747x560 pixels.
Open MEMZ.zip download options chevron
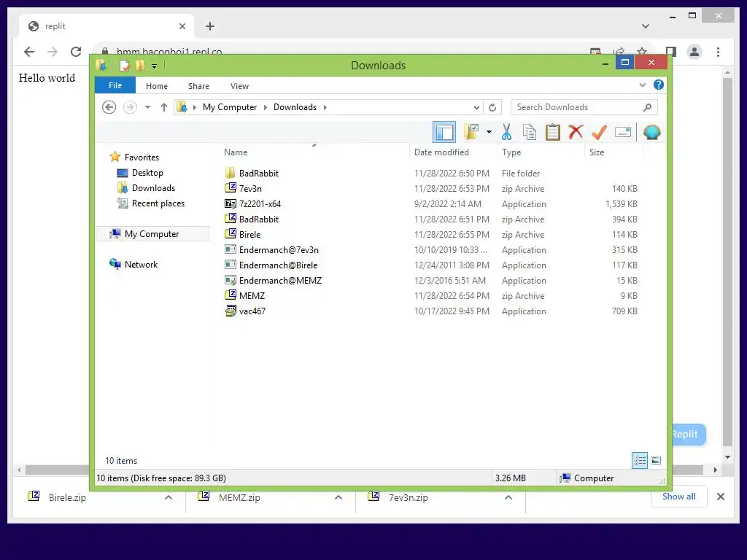(x=338, y=497)
